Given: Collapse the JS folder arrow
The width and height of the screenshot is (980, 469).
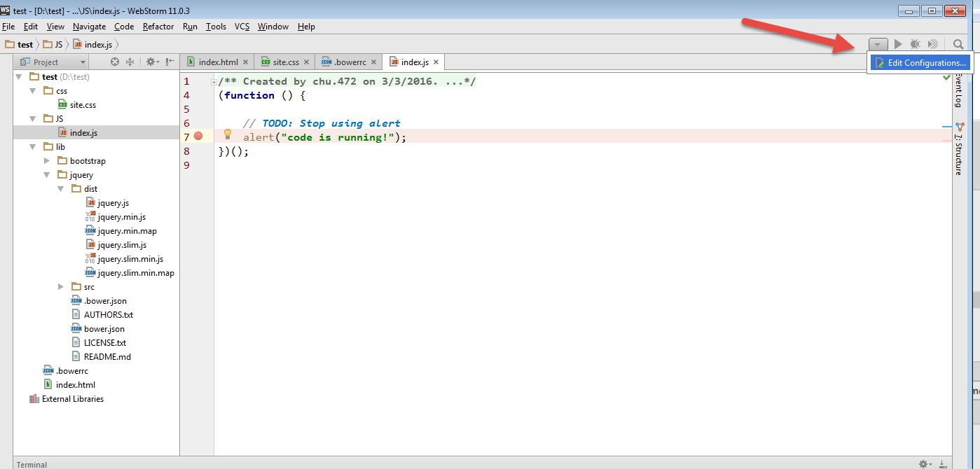Looking at the screenshot, I should 33,119.
